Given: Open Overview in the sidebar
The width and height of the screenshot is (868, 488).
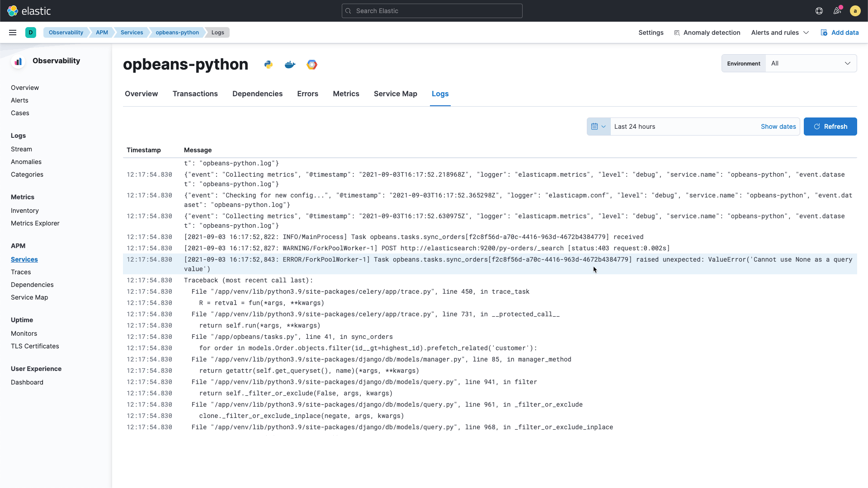Looking at the screenshot, I should [x=25, y=88].
